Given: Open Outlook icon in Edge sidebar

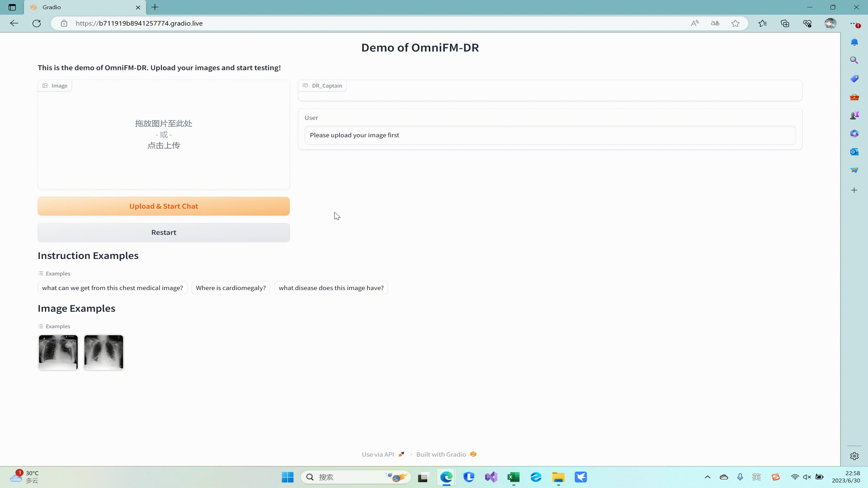Looking at the screenshot, I should [854, 152].
